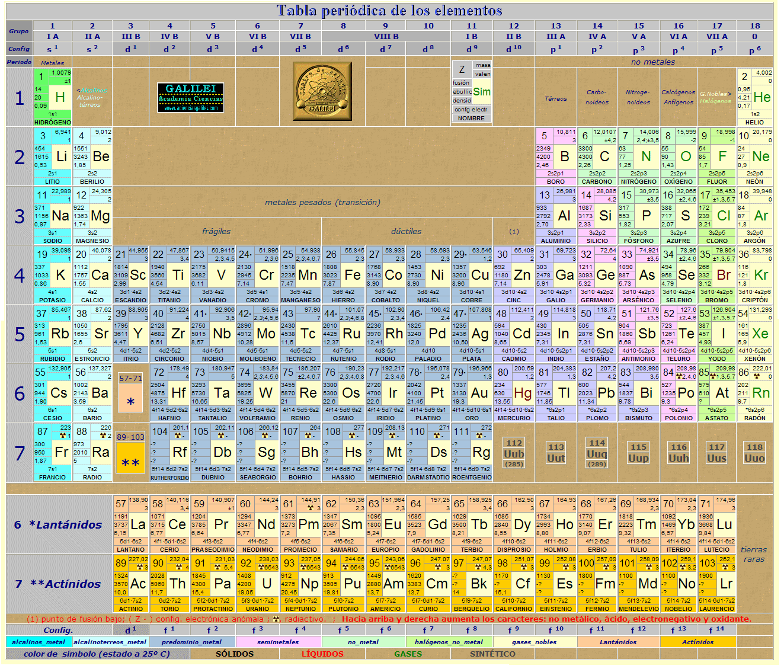Click the Hydrogen (H) element cell

click(x=53, y=97)
